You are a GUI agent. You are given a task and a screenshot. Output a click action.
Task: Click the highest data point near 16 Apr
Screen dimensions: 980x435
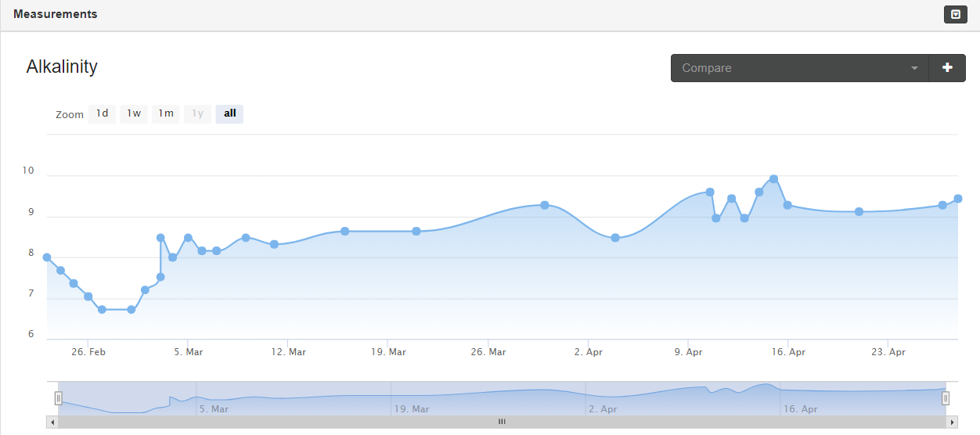tap(773, 179)
